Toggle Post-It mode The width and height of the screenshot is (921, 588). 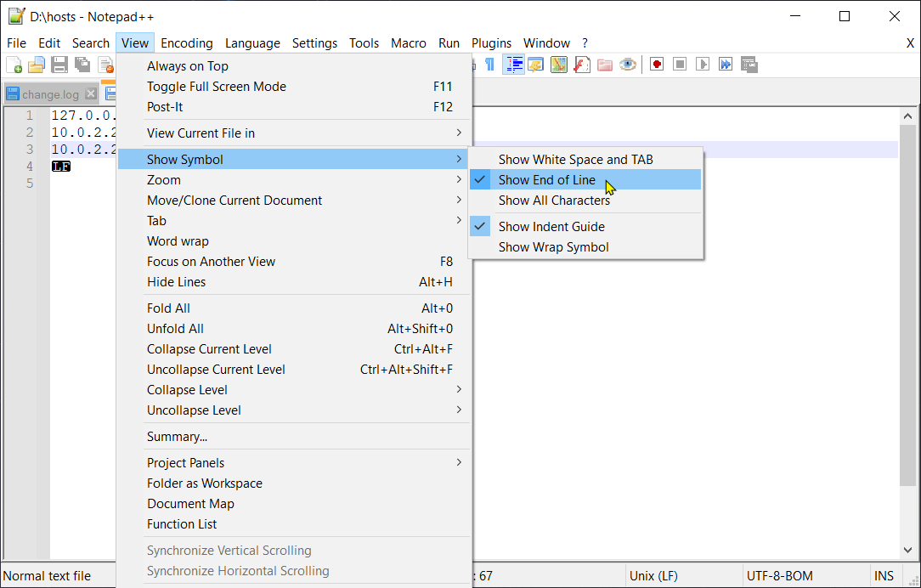pyautogui.click(x=294, y=107)
